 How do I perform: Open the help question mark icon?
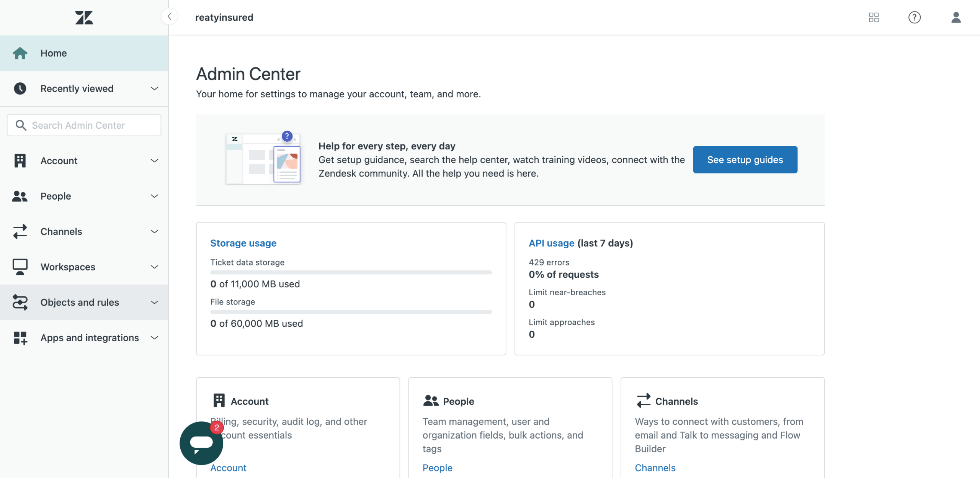click(915, 17)
